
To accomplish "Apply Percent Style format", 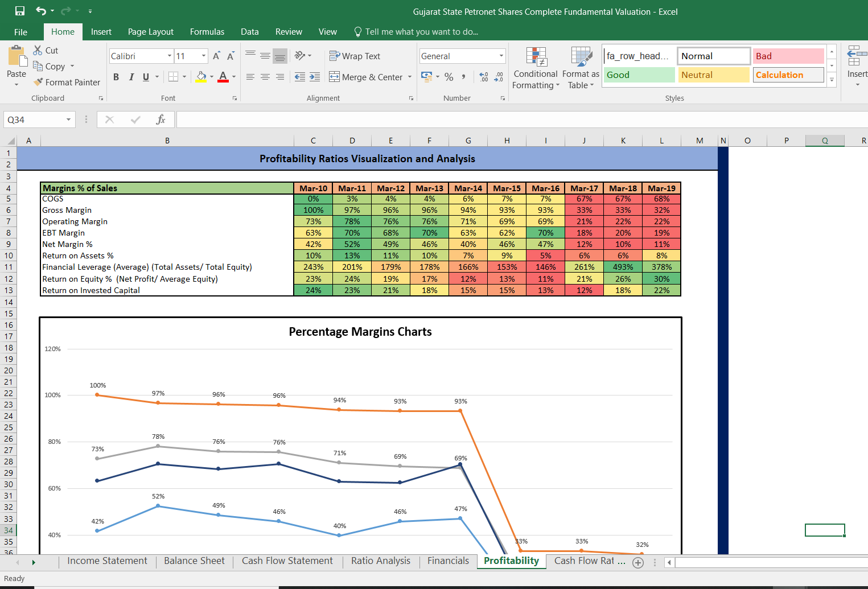I will pyautogui.click(x=449, y=76).
